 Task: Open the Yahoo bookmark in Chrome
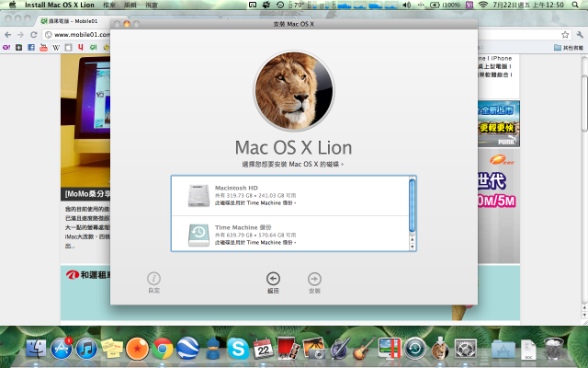click(6, 47)
